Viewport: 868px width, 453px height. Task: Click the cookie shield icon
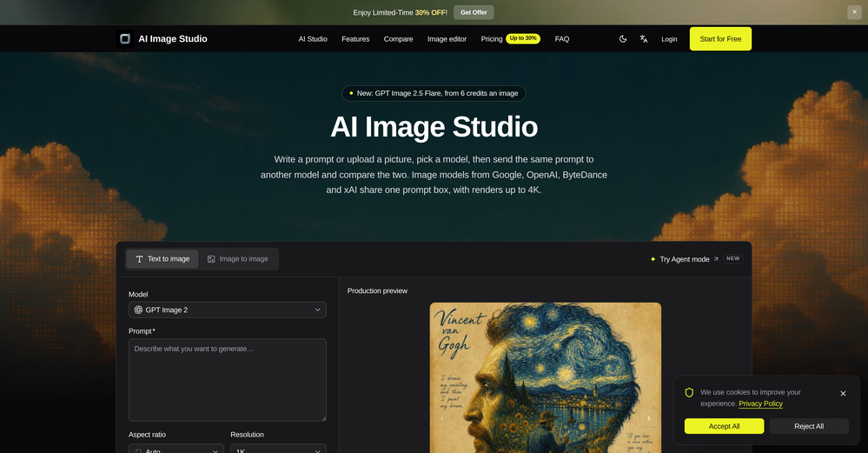click(x=689, y=393)
